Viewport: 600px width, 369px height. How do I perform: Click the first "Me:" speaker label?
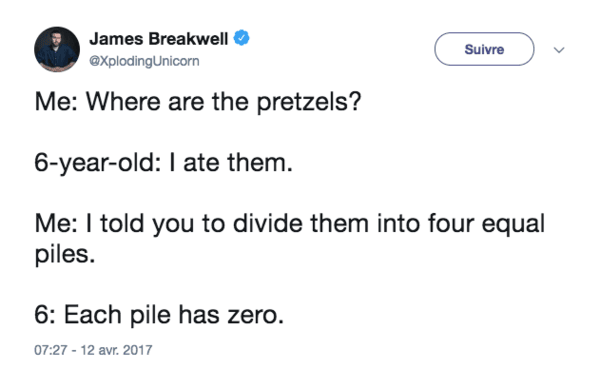56,102
